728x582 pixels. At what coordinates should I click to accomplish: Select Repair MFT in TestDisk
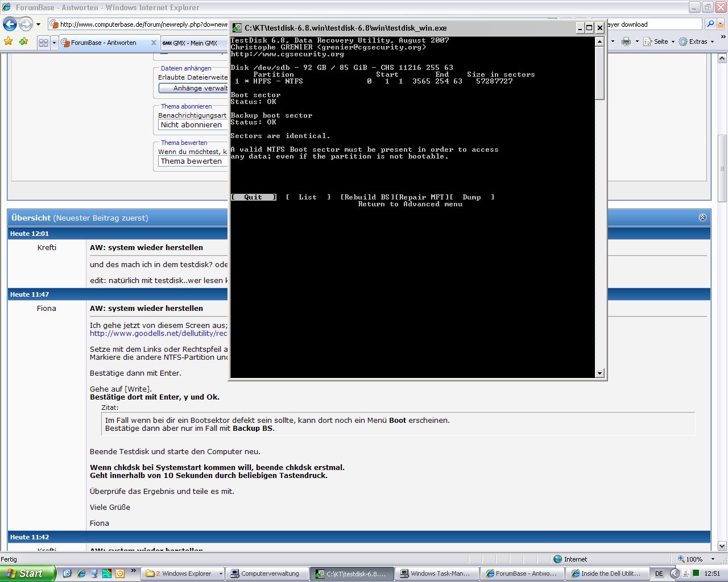pos(421,197)
